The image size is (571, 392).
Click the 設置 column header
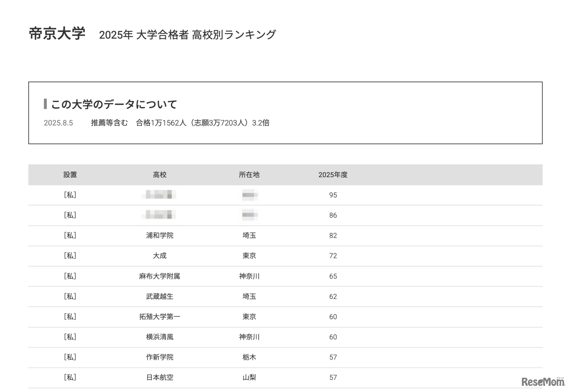click(x=70, y=174)
